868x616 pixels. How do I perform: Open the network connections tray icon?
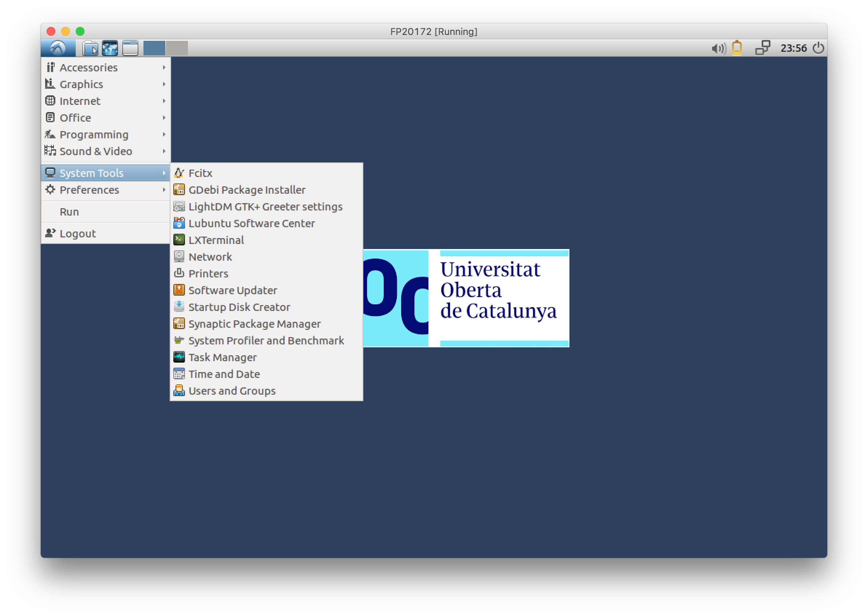pos(762,48)
